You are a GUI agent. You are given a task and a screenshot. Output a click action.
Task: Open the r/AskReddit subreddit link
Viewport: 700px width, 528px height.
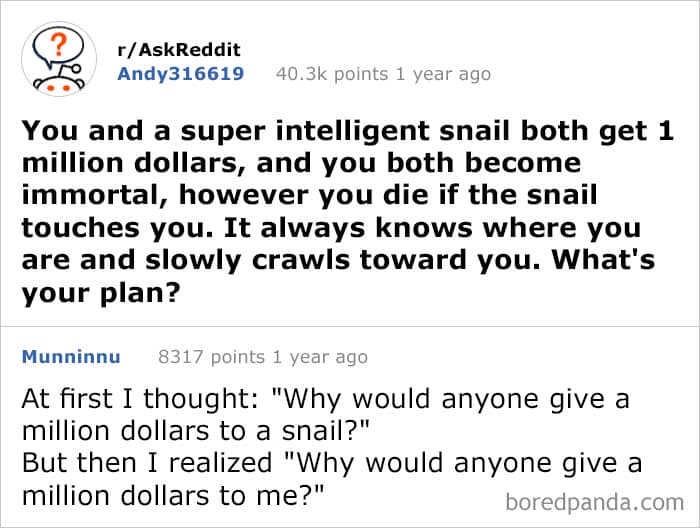[179, 50]
